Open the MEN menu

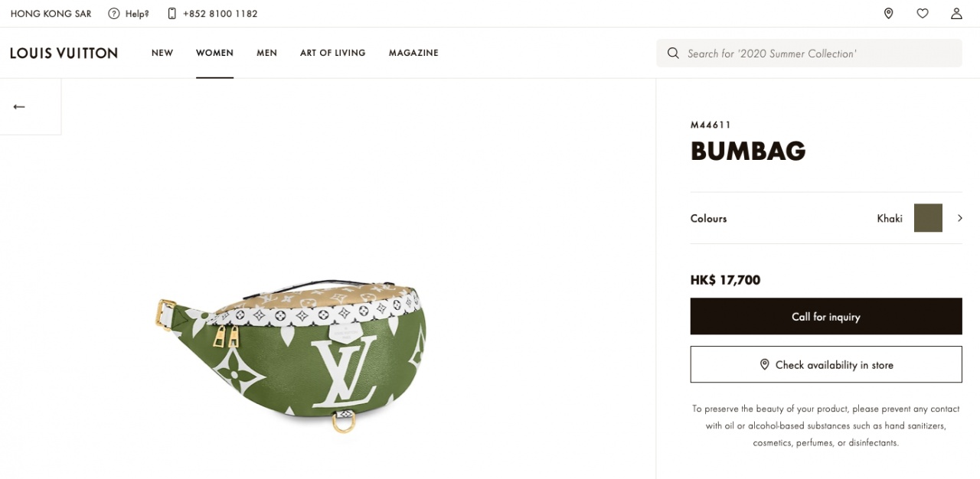pyautogui.click(x=266, y=53)
